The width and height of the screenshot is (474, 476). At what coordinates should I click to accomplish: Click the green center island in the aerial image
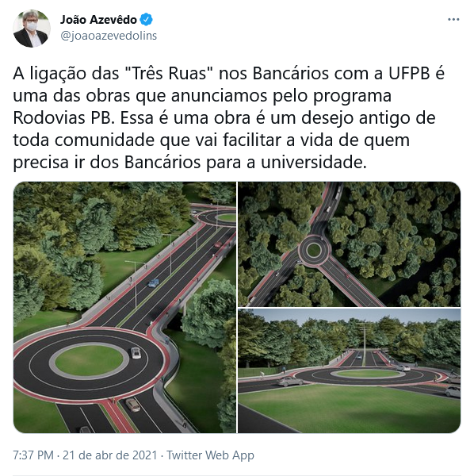pyautogui.click(x=314, y=251)
